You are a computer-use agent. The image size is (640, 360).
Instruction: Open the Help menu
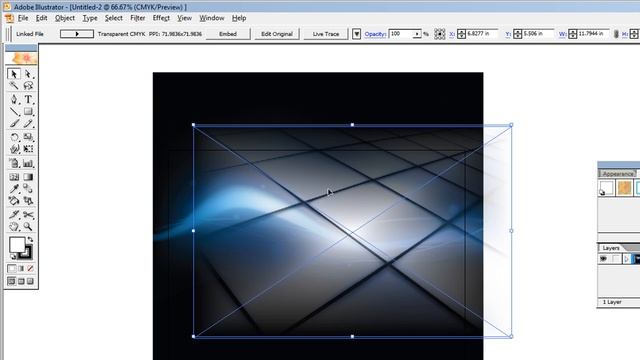click(x=239, y=18)
